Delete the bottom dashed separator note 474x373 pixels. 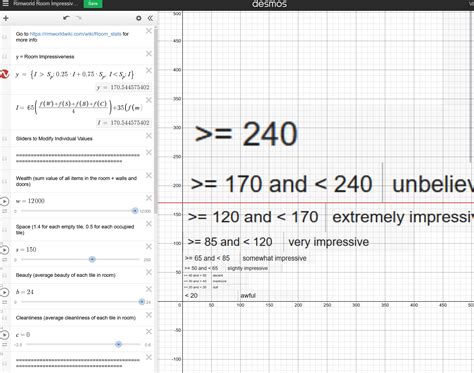(149, 357)
